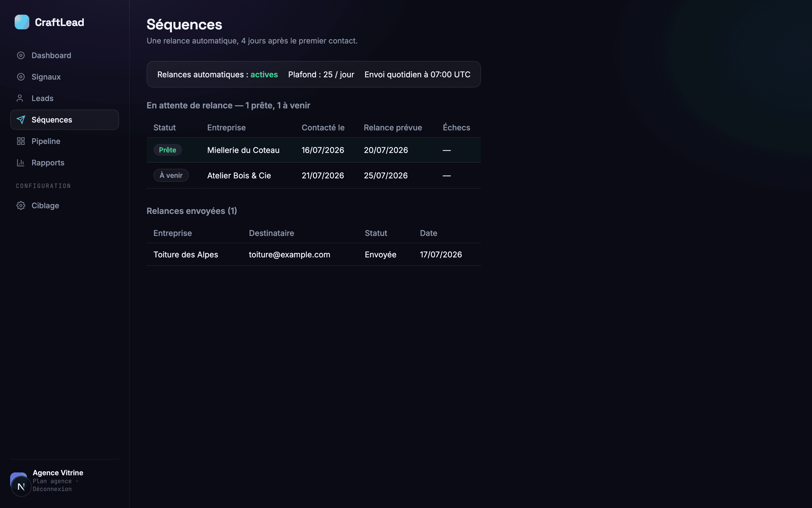Click the Échecs dash in the Atelier Bois row
Viewport: 812px width, 508px height.
click(x=447, y=176)
